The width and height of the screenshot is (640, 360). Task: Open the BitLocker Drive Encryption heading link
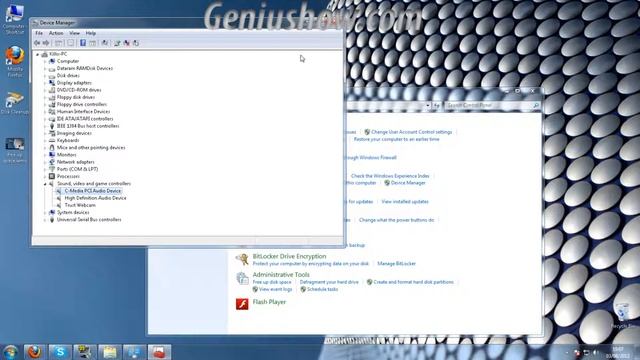point(289,256)
